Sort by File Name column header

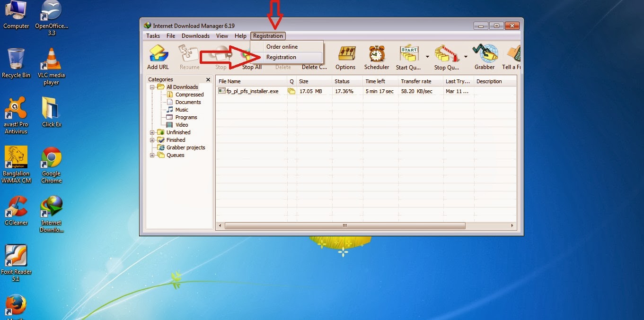pos(251,81)
